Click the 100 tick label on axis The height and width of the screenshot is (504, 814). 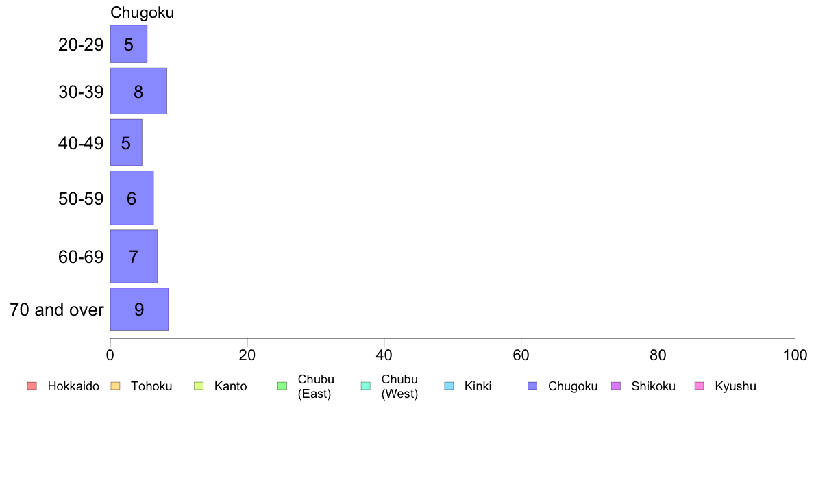[x=795, y=355]
